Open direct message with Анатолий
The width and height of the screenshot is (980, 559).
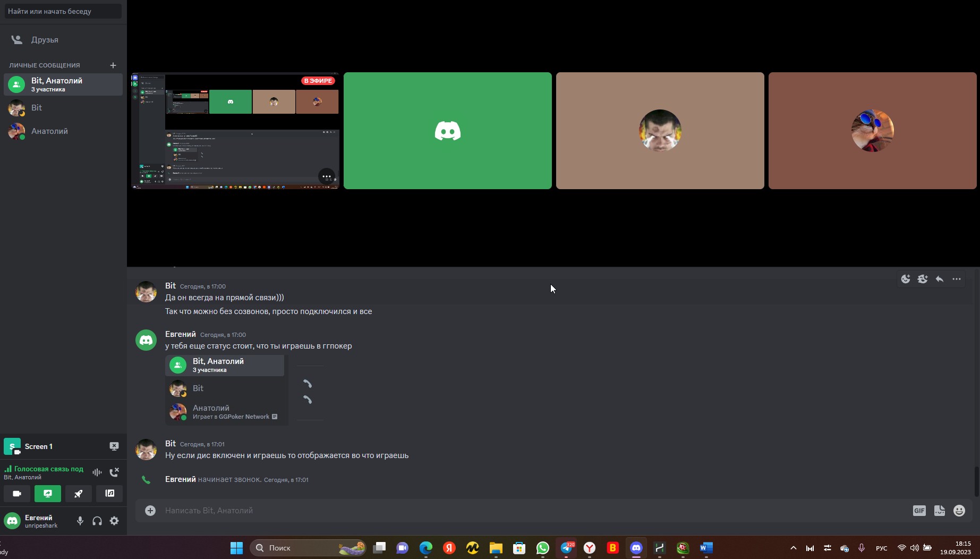[x=63, y=131]
